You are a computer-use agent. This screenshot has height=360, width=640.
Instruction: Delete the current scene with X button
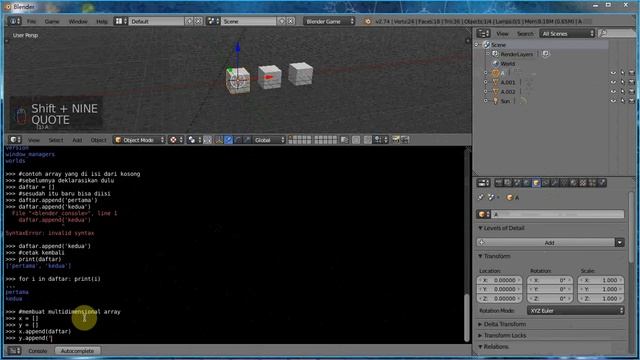[291, 21]
